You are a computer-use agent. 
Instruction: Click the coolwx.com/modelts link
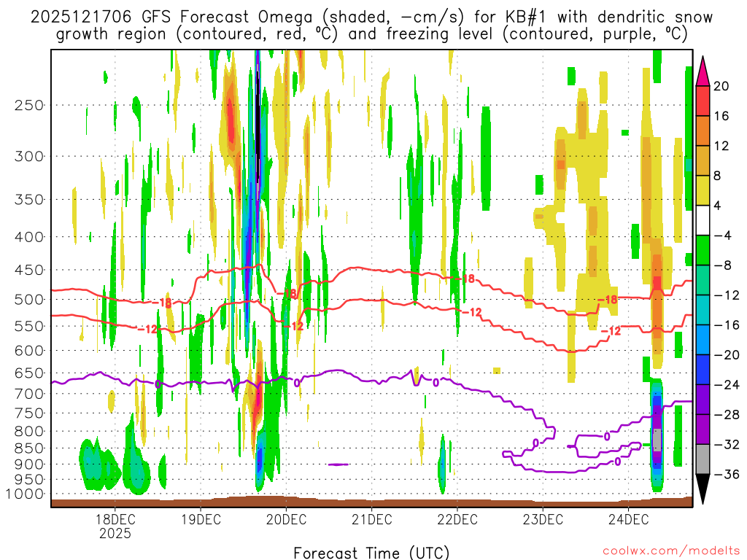click(x=671, y=551)
